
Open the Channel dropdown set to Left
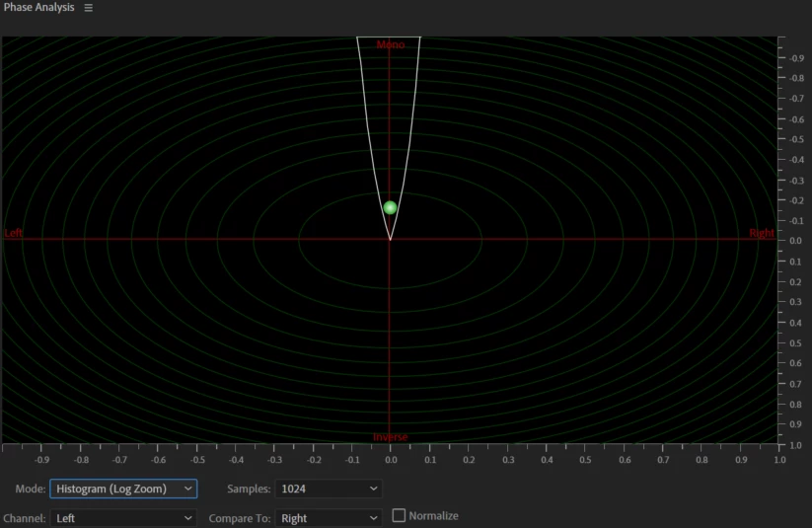[x=123, y=518]
